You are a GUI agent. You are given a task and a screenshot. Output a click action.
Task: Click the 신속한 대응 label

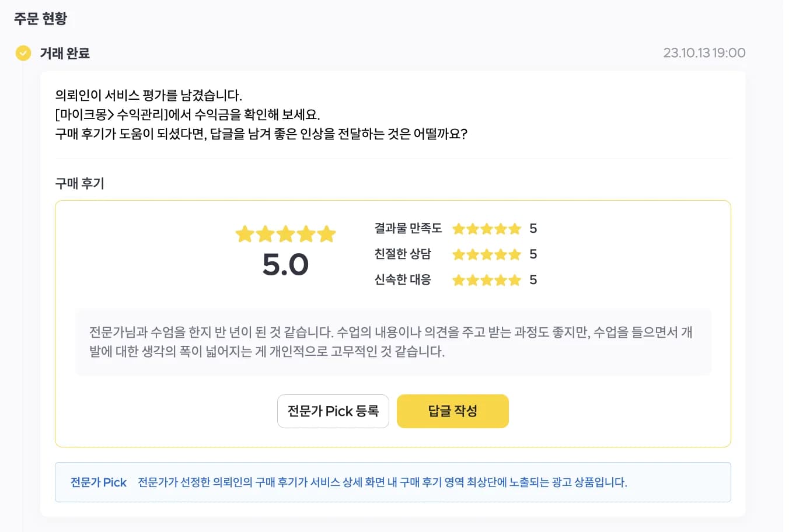(403, 279)
